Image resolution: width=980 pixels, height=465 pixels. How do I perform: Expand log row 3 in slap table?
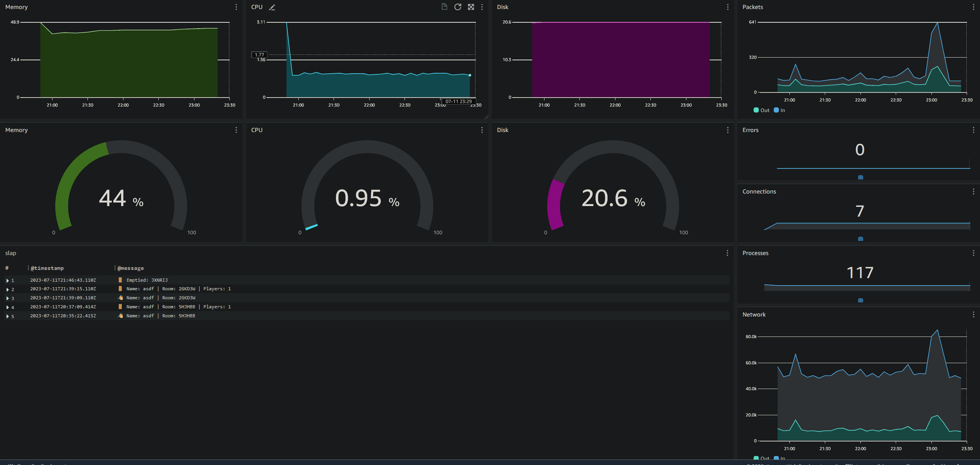pyautogui.click(x=7, y=299)
